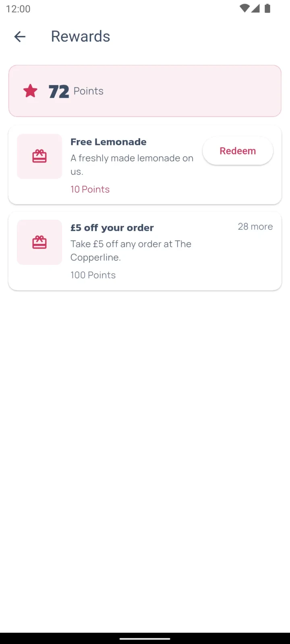Redeem the Free Lemonade reward
This screenshot has height=644, width=290.
238,151
